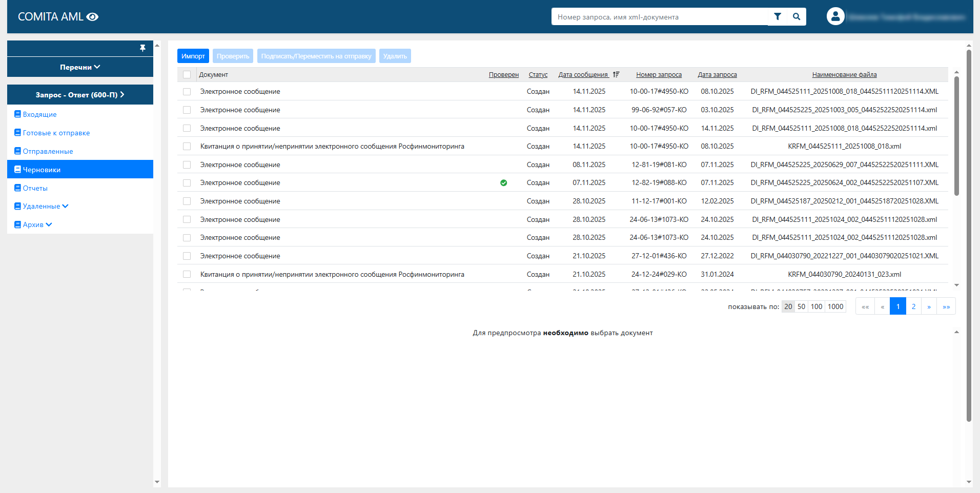Sort by Наименование файла column header

tap(844, 75)
